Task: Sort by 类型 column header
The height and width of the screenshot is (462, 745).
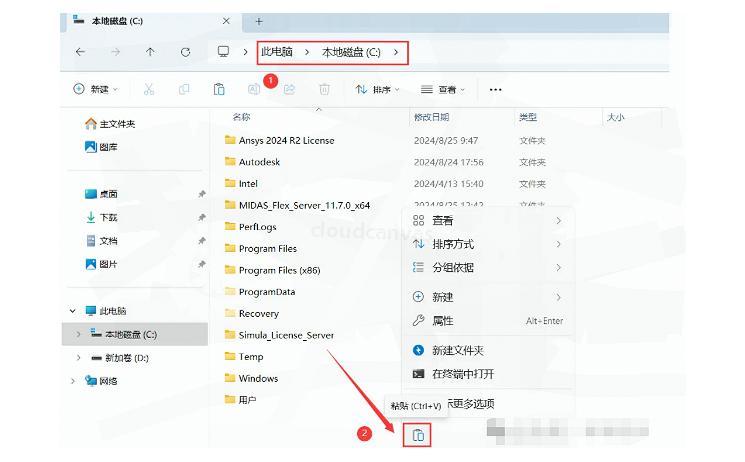Action: point(528,117)
